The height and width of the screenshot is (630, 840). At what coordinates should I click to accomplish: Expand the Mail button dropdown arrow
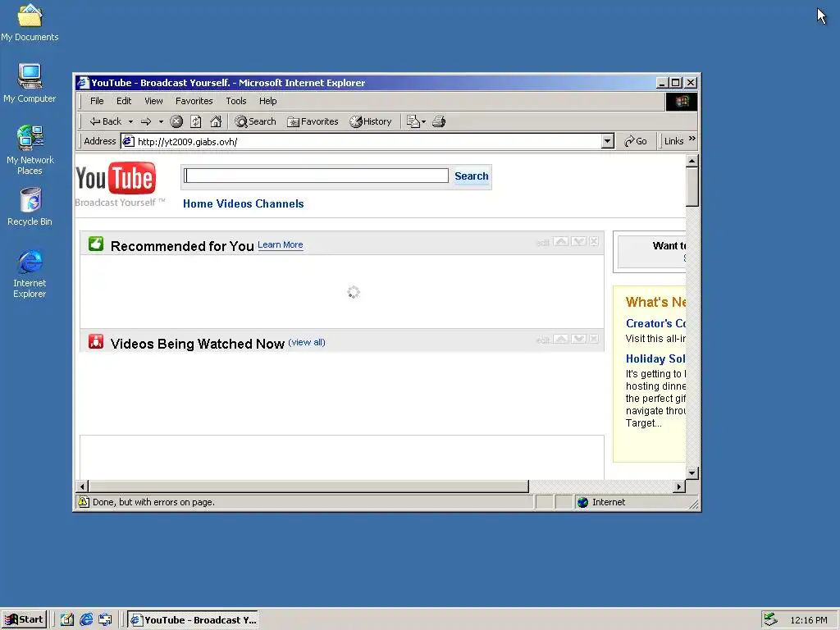click(x=423, y=121)
